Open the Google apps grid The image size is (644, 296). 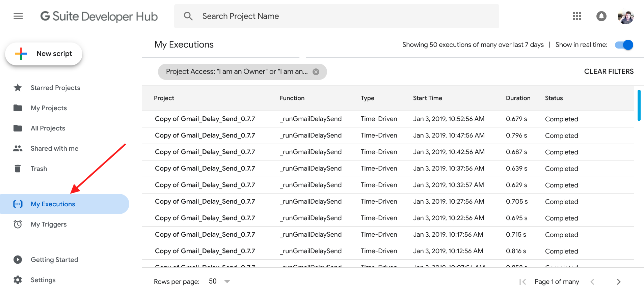(x=577, y=16)
